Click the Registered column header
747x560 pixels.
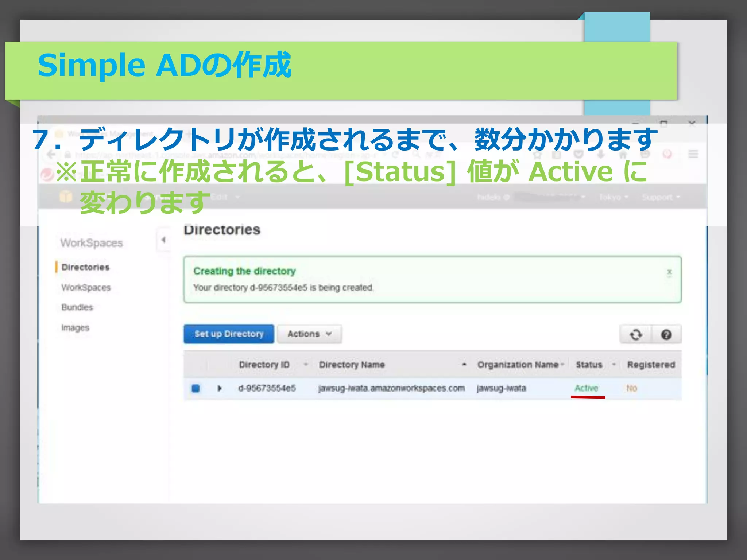[651, 365]
